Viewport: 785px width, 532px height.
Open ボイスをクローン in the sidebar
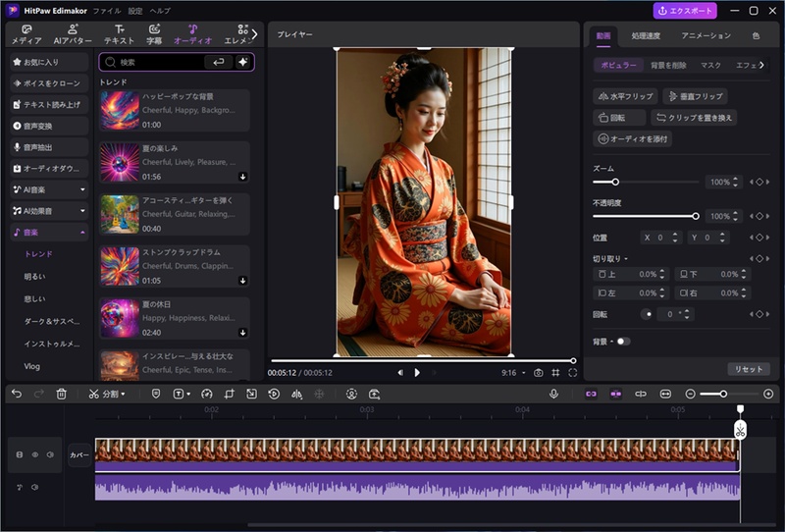click(x=49, y=83)
